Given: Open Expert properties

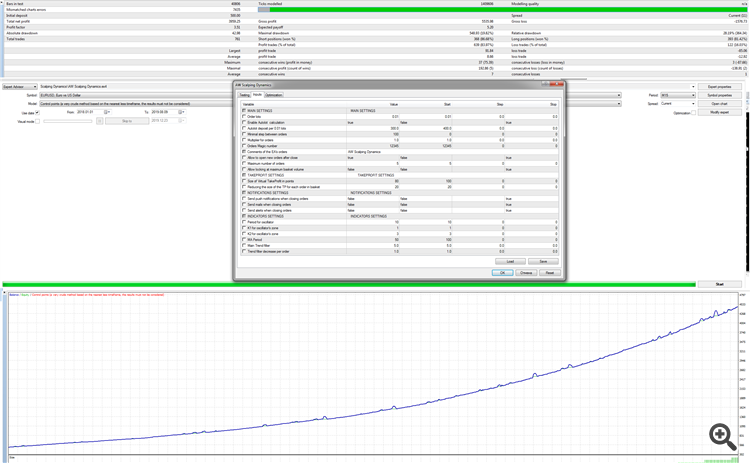Looking at the screenshot, I should tap(719, 87).
